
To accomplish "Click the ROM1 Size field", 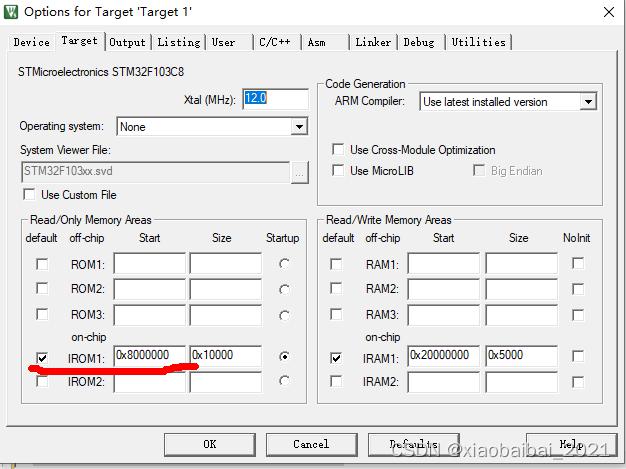I will [226, 263].
